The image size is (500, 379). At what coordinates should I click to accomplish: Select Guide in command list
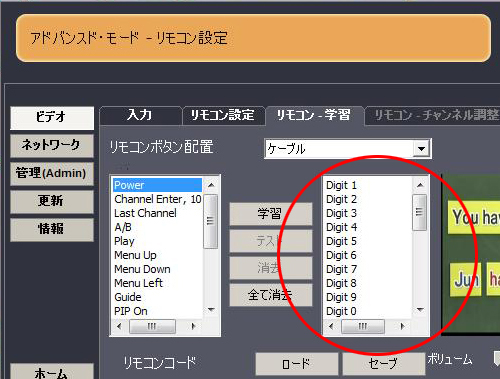(x=158, y=297)
